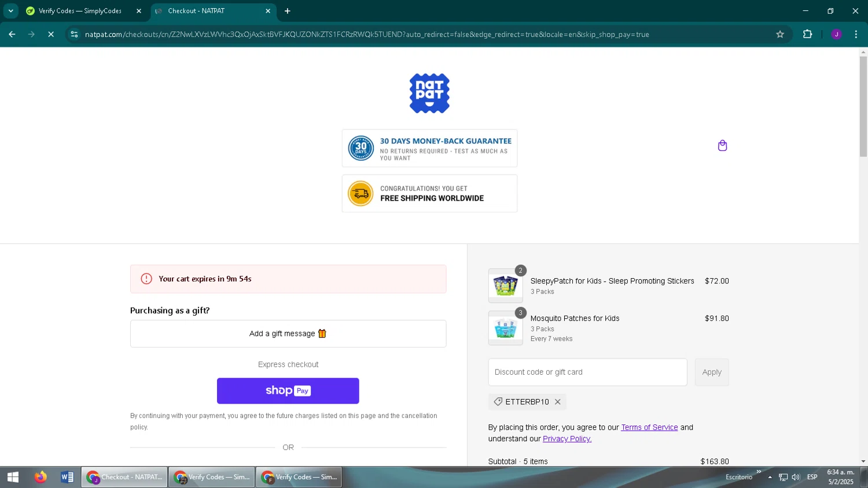
Task: Click the Every 7 weeks subscription text
Action: point(551,339)
